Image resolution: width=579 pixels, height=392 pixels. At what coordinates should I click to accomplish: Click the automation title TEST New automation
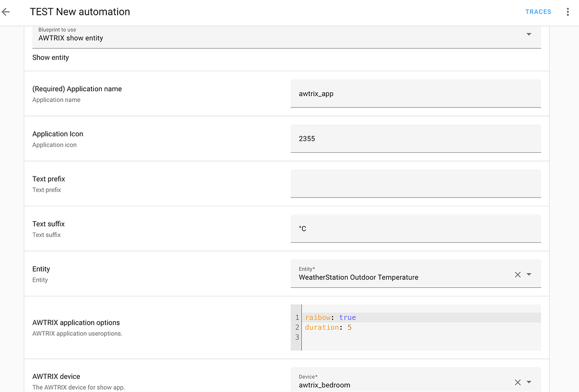80,12
